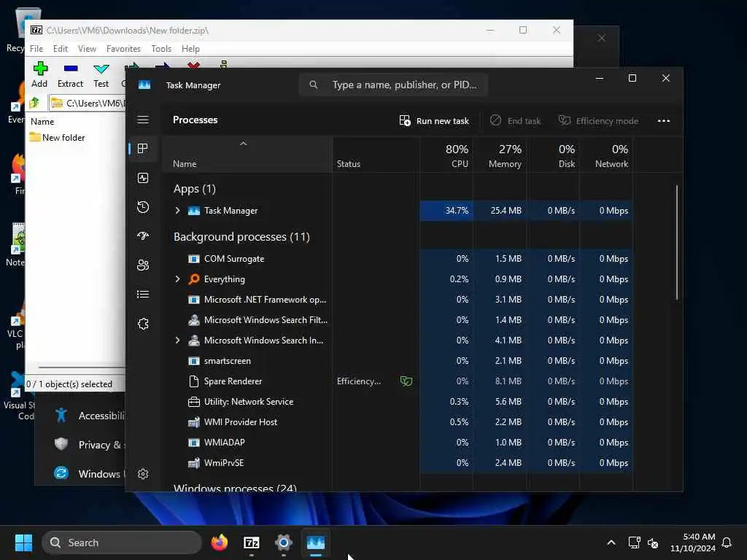Select the WMIADAP process
Viewport: 747px width, 560px height.
398,443
